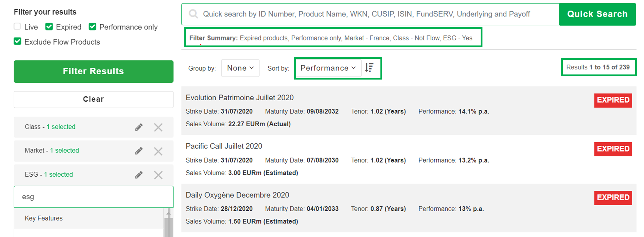This screenshot has height=237, width=644.
Task: Click the magnifier icon in quick search box
Action: tap(193, 14)
